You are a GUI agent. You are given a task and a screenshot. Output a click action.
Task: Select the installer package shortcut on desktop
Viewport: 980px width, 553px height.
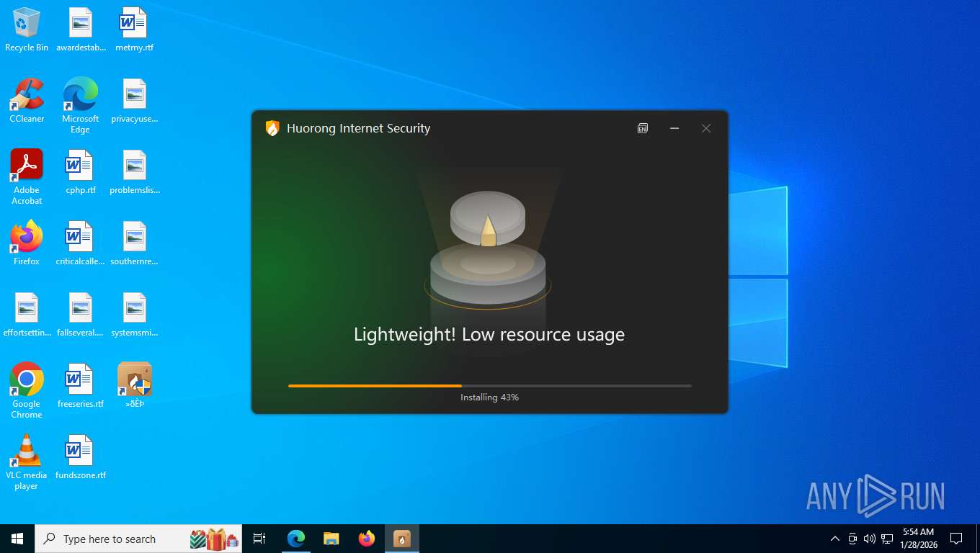point(135,386)
